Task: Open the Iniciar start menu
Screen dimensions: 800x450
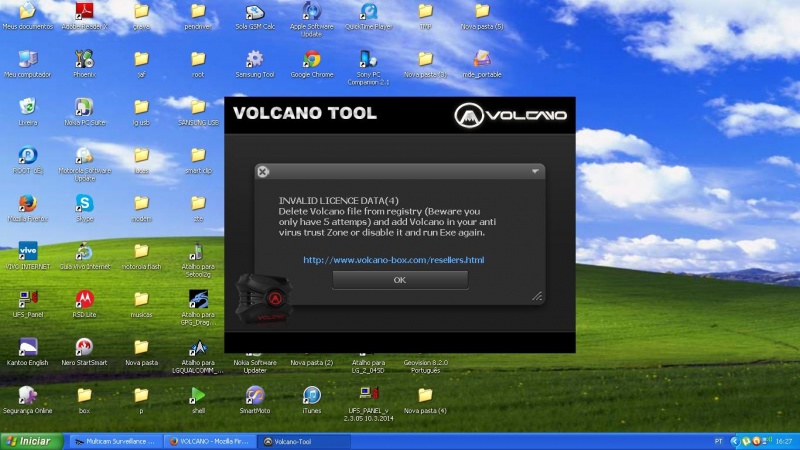Action: click(x=32, y=441)
